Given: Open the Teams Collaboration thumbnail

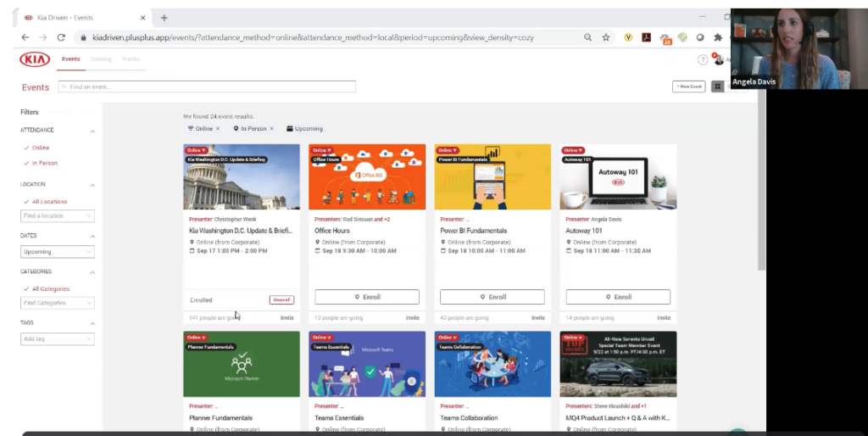Looking at the screenshot, I should point(492,364).
